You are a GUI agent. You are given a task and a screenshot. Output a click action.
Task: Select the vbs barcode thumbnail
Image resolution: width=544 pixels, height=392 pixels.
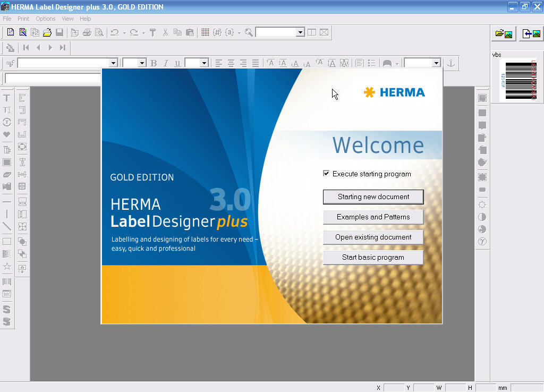pyautogui.click(x=517, y=81)
